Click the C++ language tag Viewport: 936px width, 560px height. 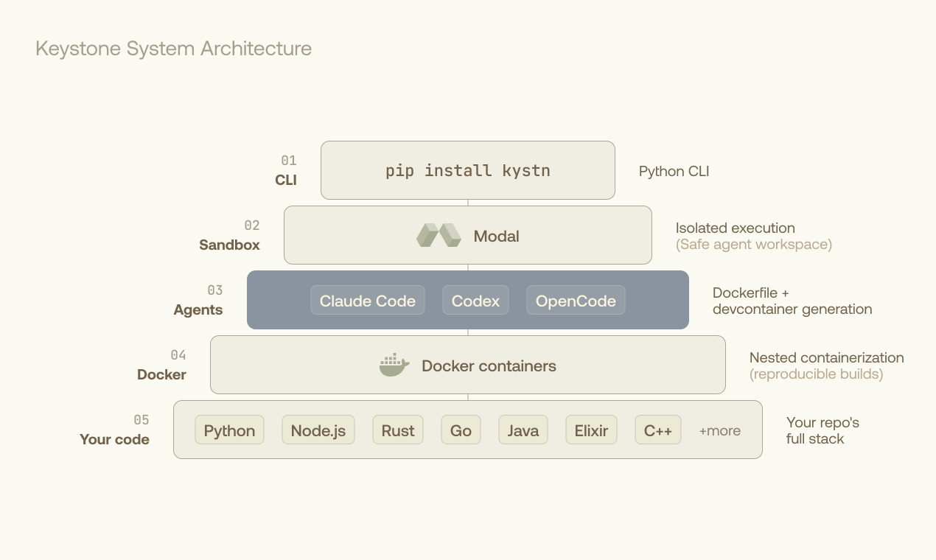click(658, 430)
